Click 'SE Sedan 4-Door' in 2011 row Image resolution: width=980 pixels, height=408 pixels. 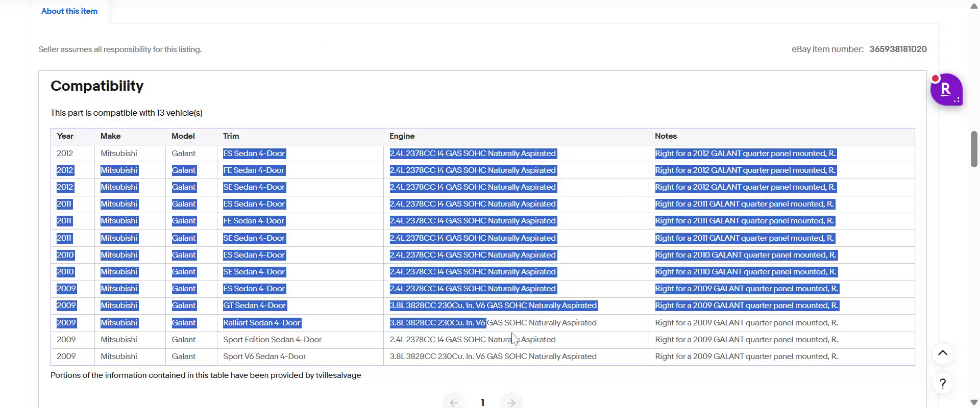coord(254,238)
